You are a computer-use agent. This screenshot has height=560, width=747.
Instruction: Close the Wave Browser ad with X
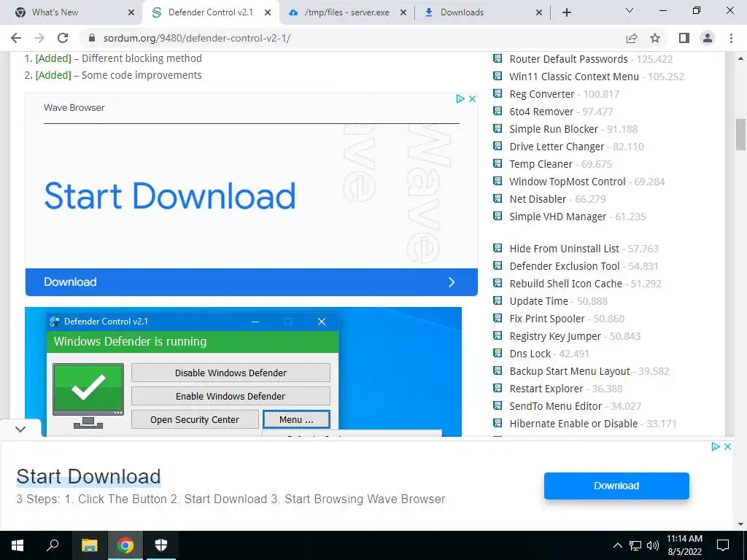coord(472,98)
